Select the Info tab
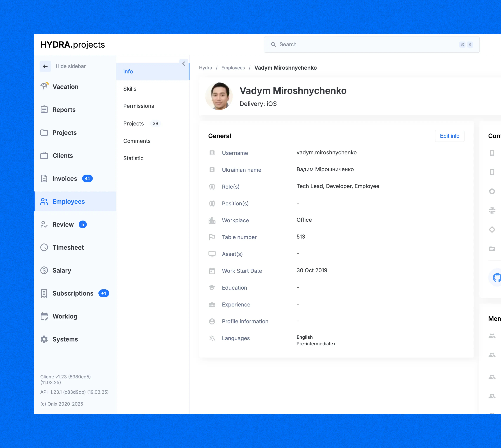The image size is (501, 448). [x=153, y=71]
